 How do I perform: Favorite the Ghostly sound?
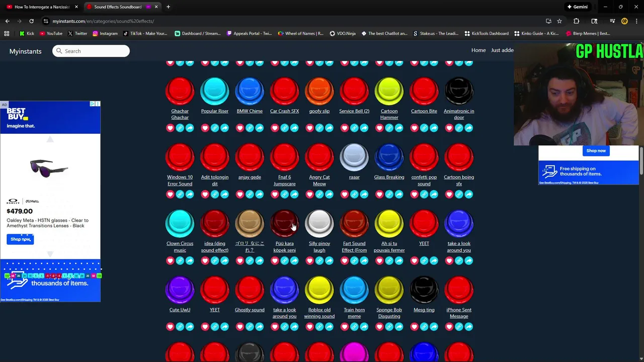240,327
